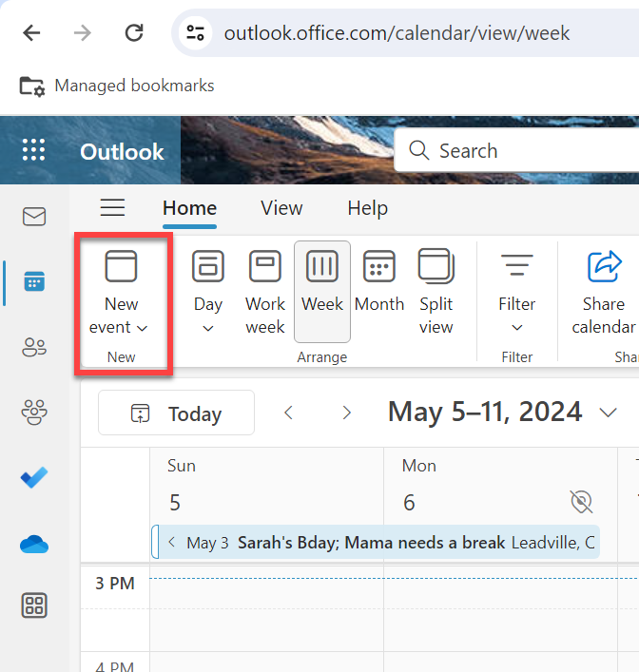Switch to the View ribbon tab
Viewport: 639px width, 672px height.
pyautogui.click(x=281, y=208)
